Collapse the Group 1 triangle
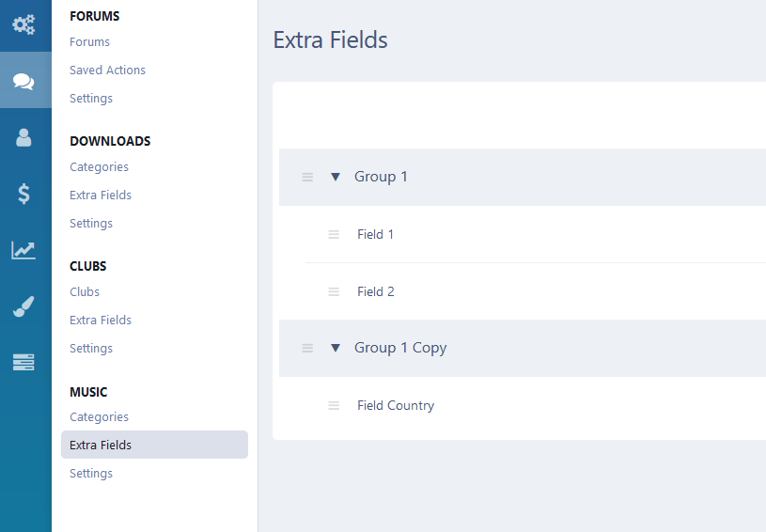 point(336,177)
